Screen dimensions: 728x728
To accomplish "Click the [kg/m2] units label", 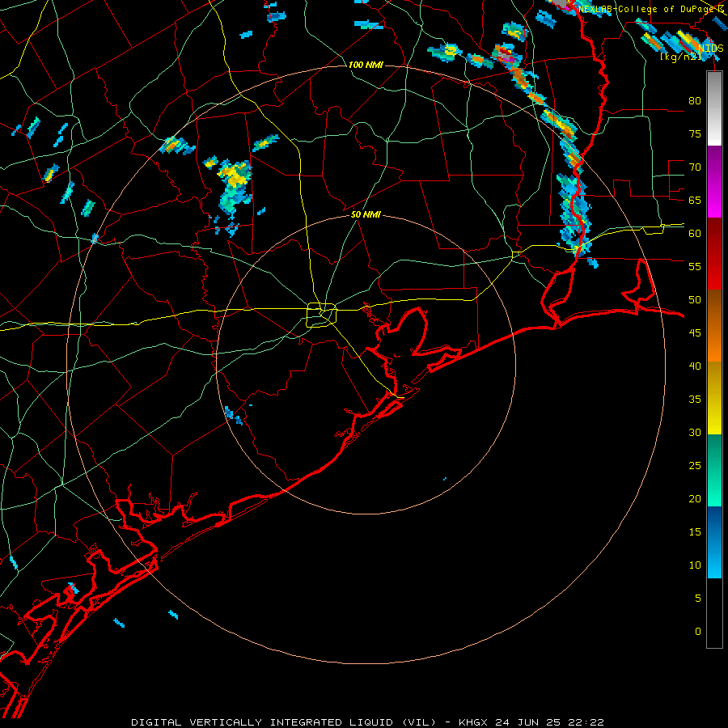I will coord(680,57).
